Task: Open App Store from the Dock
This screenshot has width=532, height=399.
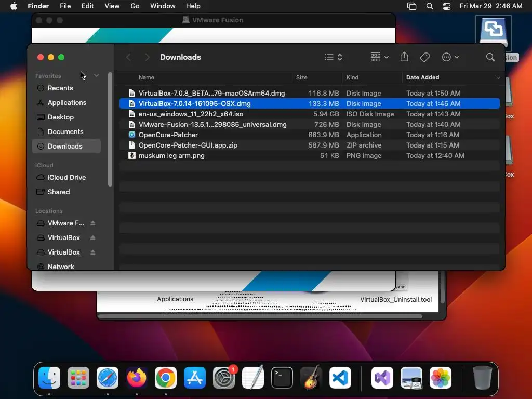Action: (195, 378)
